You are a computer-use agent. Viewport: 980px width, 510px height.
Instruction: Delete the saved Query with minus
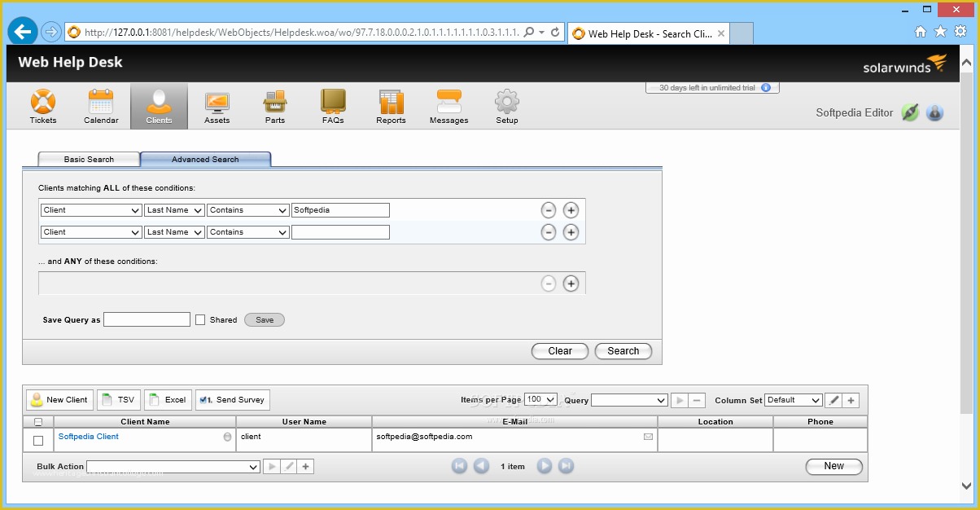(x=698, y=400)
